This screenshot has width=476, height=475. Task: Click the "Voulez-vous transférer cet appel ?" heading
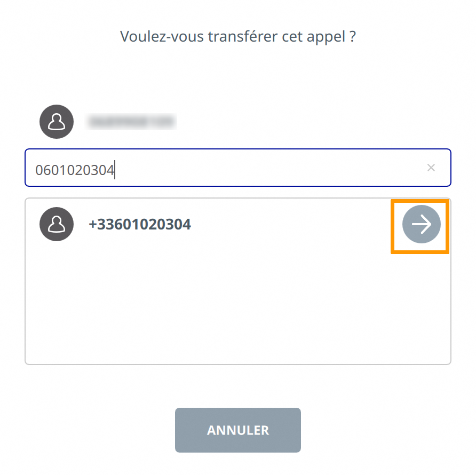click(238, 37)
